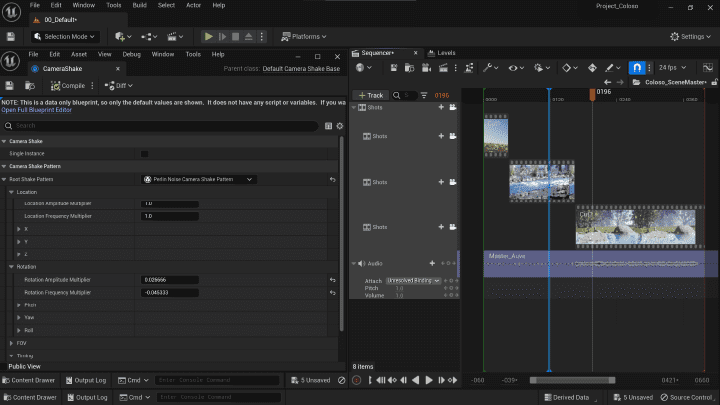Screen dimensions: 720x405
Task: Browse to CameraShake in Content Browser
Action: [30, 85]
